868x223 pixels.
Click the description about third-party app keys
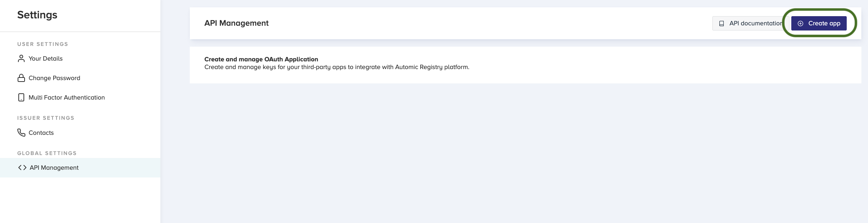[x=337, y=67]
